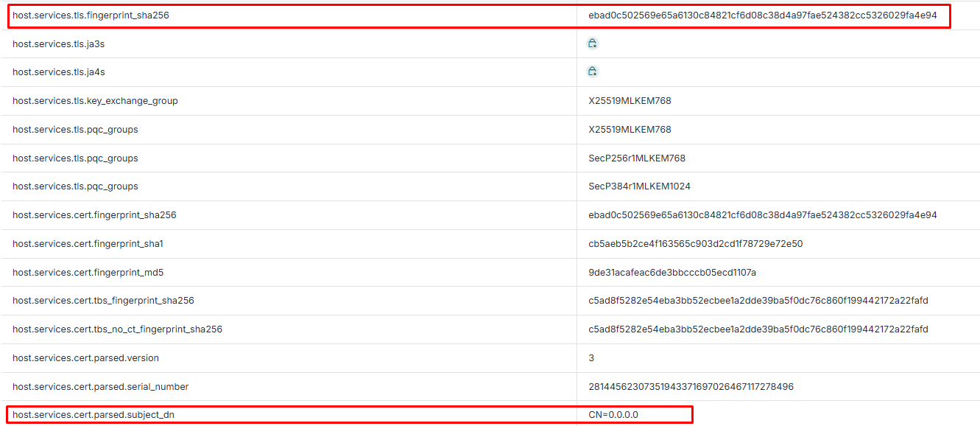Click the SecP384r1MLKEM1024 value
The image size is (980, 426).
tap(639, 186)
